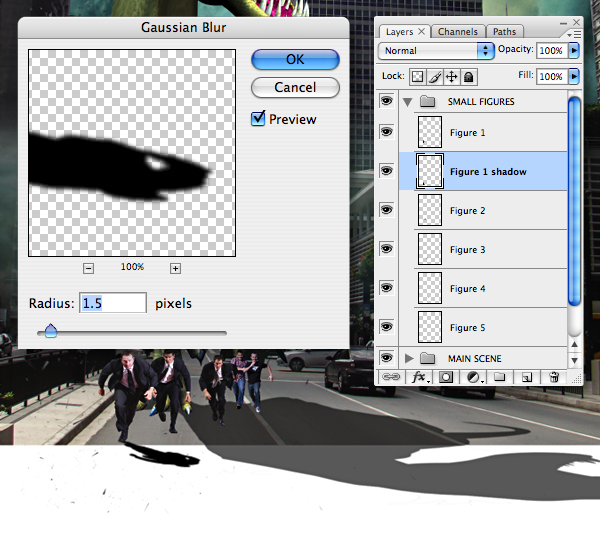Click the lock image pixels brush icon

click(435, 77)
